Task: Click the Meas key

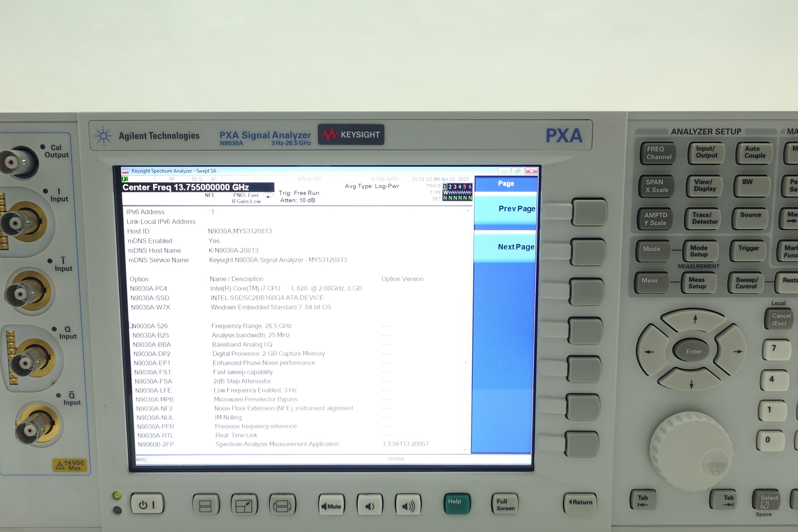Action: pyautogui.click(x=651, y=283)
